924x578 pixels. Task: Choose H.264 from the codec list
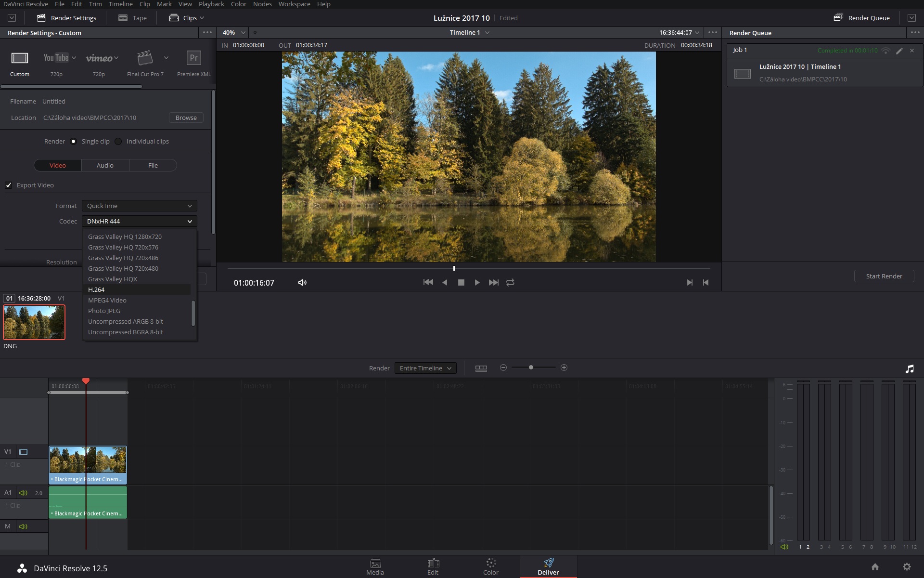[96, 290]
